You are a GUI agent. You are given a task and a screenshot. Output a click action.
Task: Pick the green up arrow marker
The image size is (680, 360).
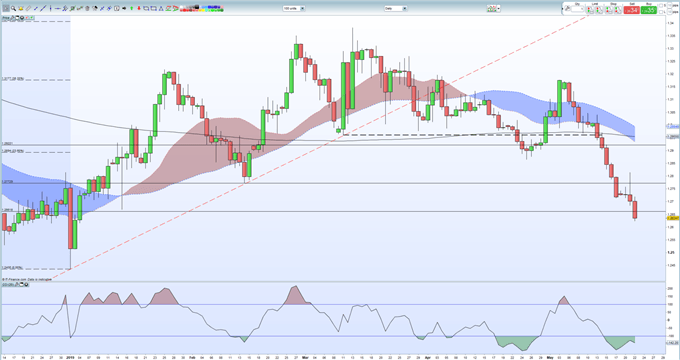132,8
